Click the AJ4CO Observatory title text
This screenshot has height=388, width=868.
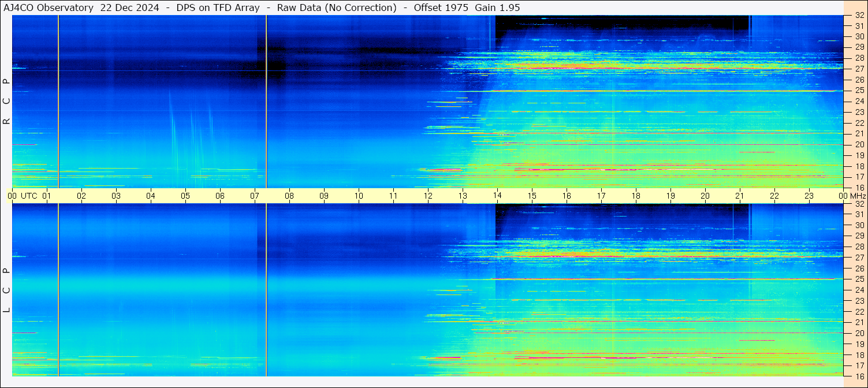[49, 8]
